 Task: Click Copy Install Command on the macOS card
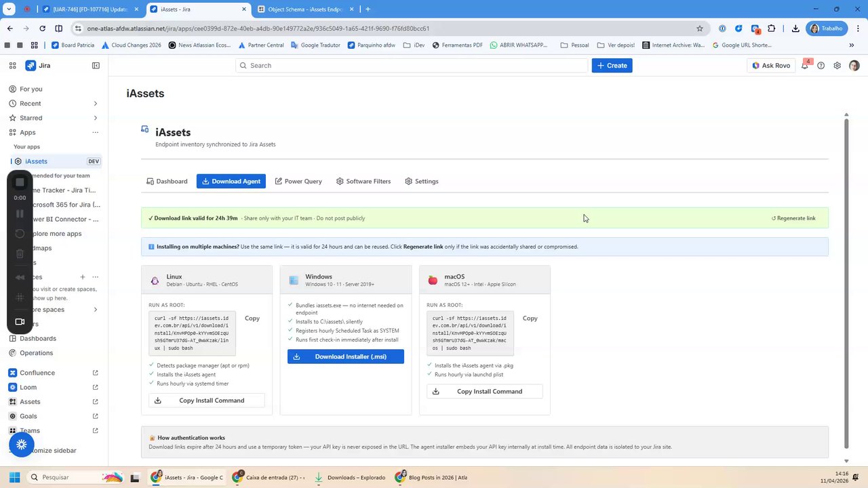(x=485, y=392)
